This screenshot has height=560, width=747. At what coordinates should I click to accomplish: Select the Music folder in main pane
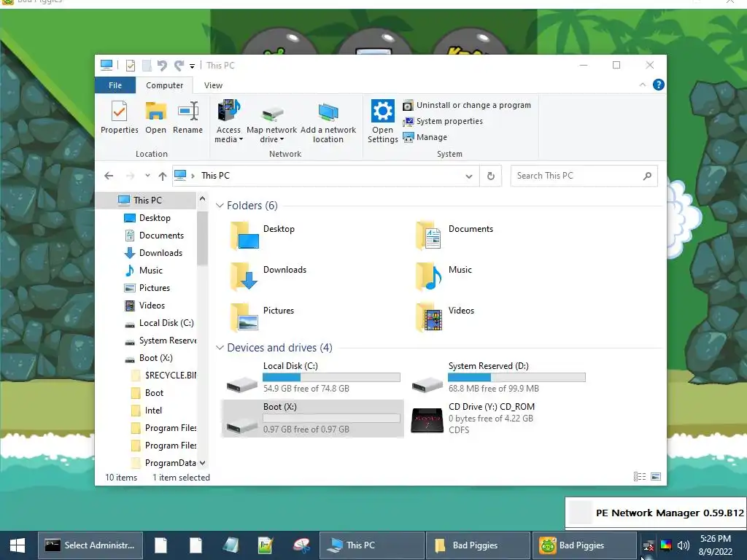[x=444, y=275]
